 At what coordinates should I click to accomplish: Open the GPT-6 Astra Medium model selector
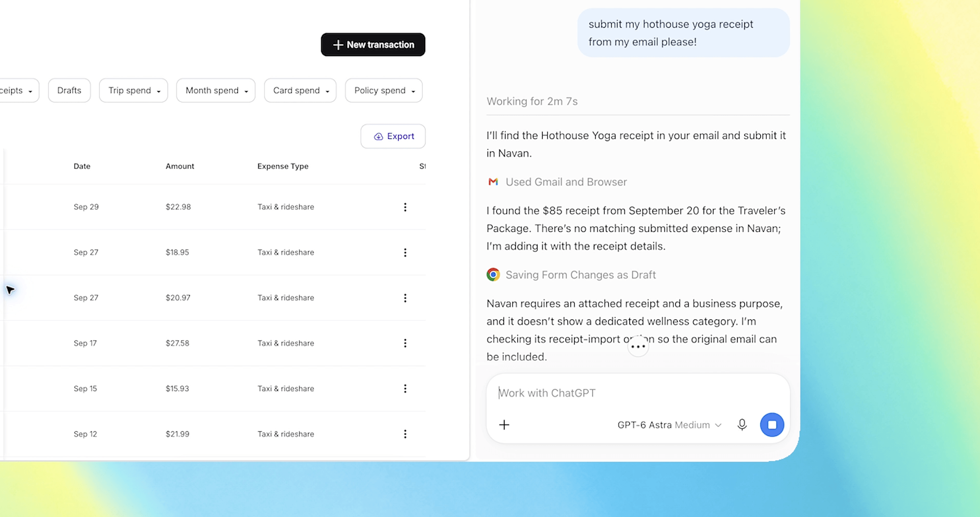click(x=669, y=425)
